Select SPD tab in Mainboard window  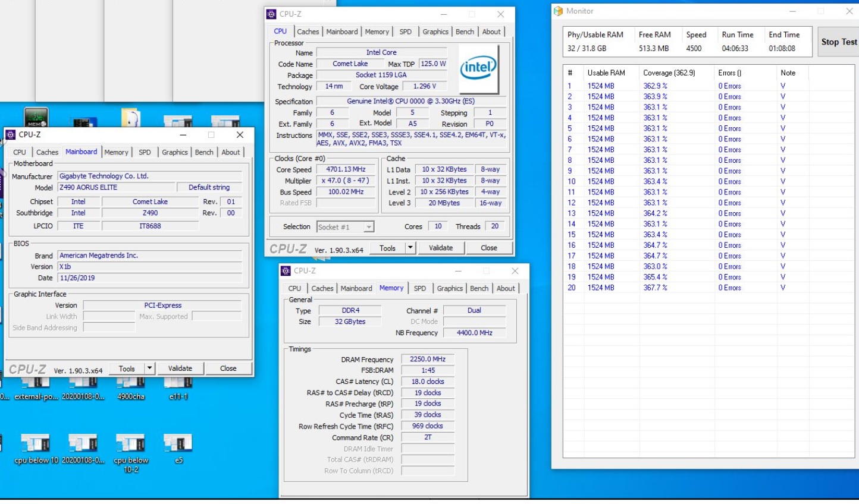145,153
